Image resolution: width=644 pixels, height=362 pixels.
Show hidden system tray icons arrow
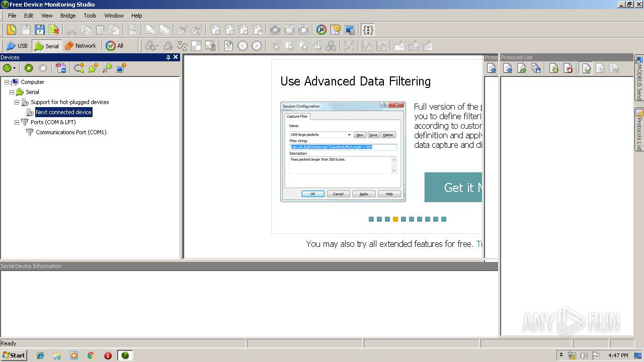click(x=561, y=355)
